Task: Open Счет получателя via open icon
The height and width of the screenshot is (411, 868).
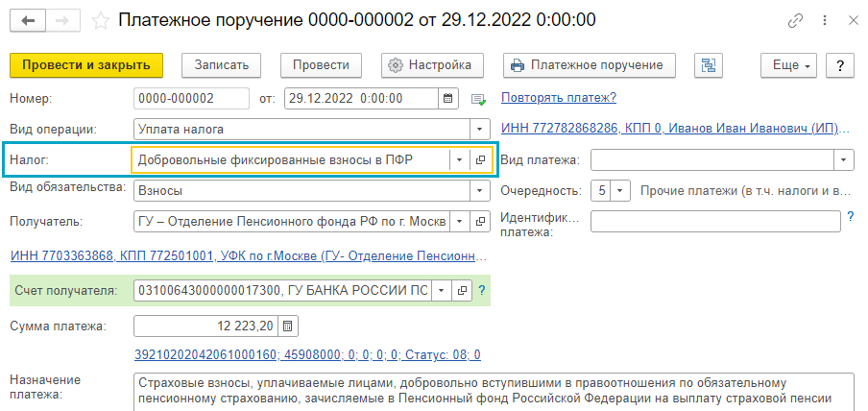Action: pos(462,290)
